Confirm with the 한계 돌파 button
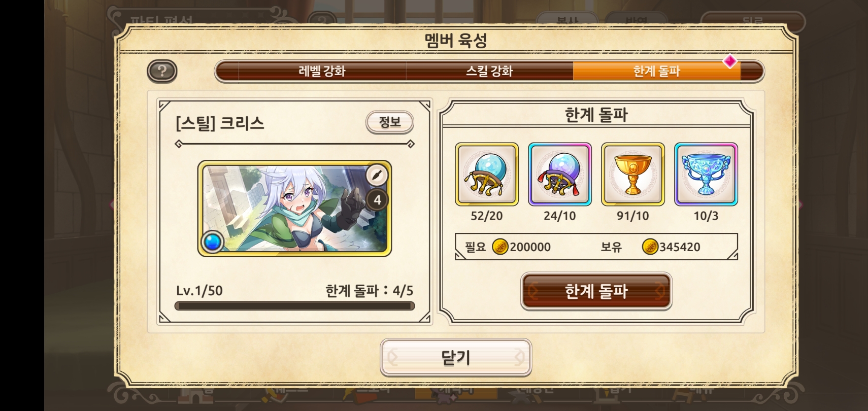Image resolution: width=868 pixels, height=411 pixels. click(596, 291)
